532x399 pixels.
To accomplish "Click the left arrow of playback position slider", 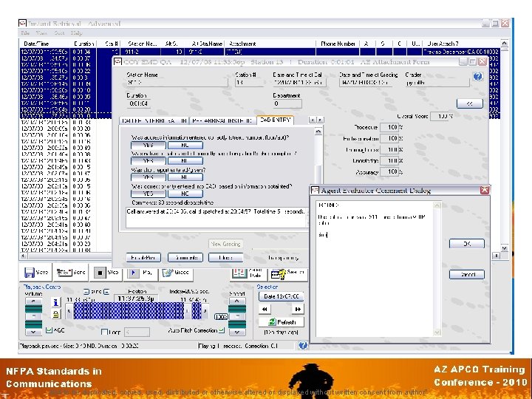I will coord(69,311).
